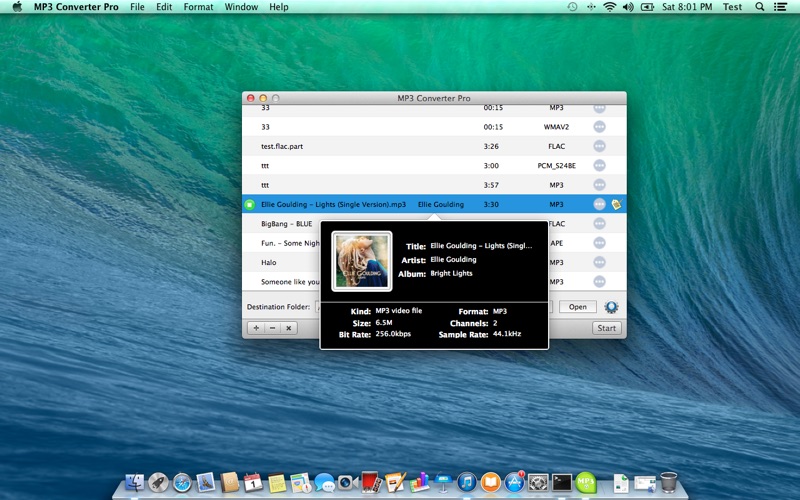Open the options bubble on the Someone like you row
800x500 pixels.
599,282
